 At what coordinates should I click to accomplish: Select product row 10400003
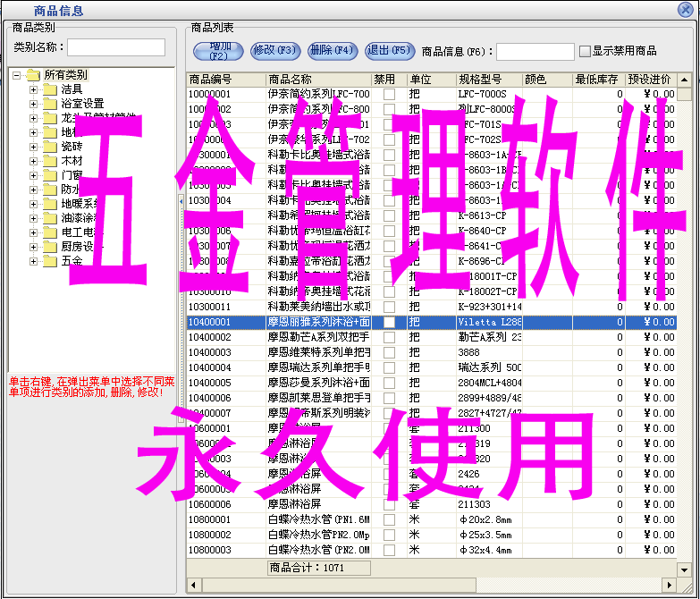(x=431, y=352)
